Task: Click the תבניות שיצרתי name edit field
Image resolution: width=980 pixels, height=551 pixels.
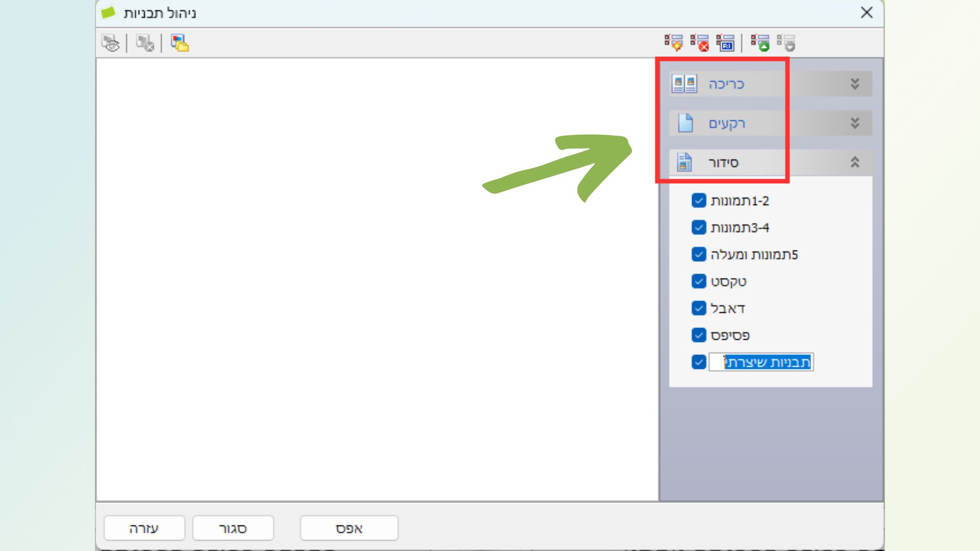Action: [761, 362]
